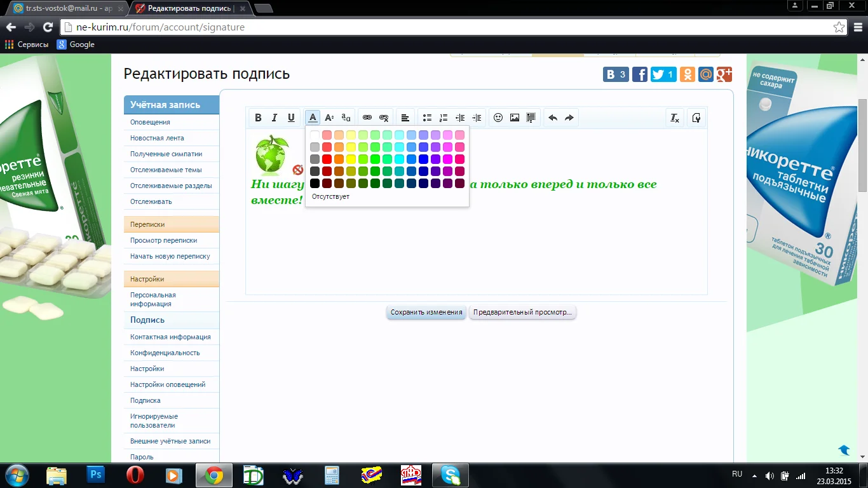
Task: Share the page on Google+
Action: (724, 74)
